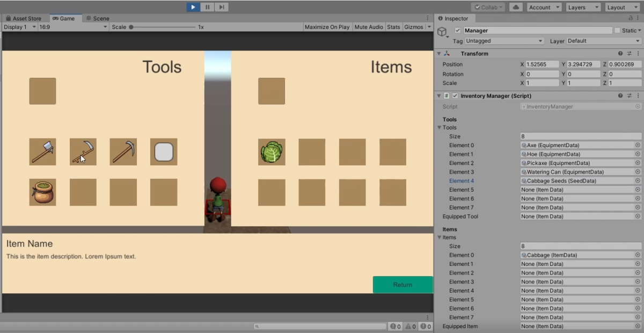Pause the running game
Image resolution: width=644 pixels, height=333 pixels.
pos(207,6)
